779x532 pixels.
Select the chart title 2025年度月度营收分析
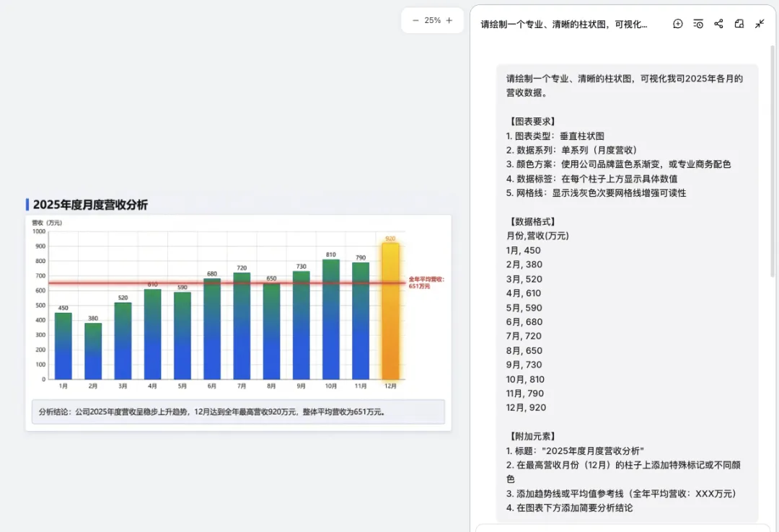(x=90, y=205)
